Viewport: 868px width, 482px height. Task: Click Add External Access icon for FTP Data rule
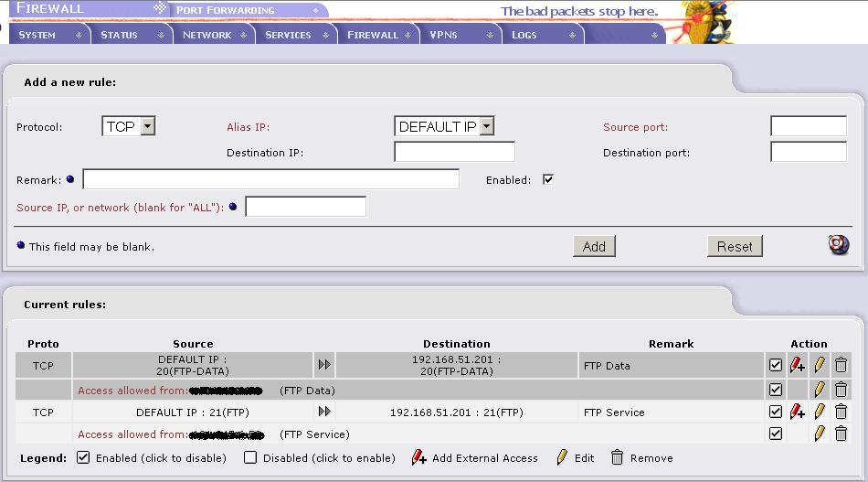point(798,365)
